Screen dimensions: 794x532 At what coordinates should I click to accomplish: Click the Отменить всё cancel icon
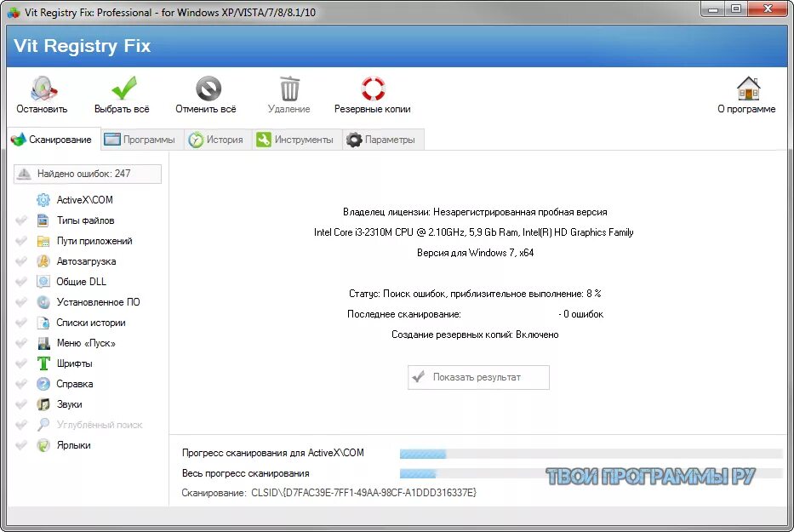tap(208, 89)
